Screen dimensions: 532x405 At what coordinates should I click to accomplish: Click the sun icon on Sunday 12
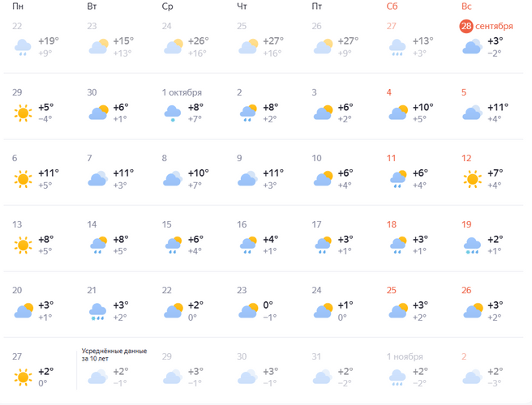pos(470,179)
